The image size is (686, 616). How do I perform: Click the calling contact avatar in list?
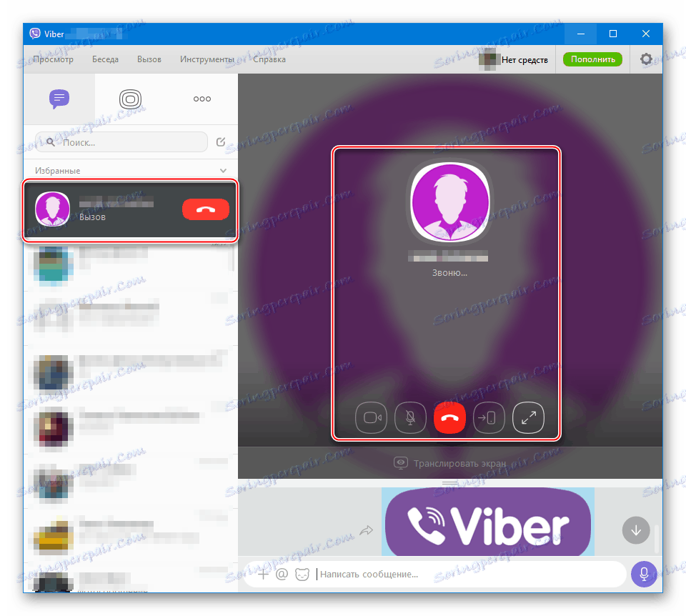tap(52, 209)
